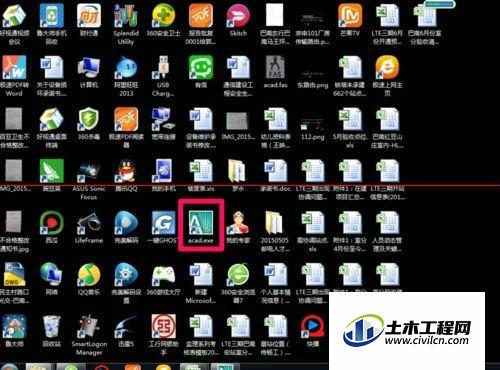Screen dimensions: 500x370
Task: Open the acad.exe AutoCAD icon
Action: [x=201, y=223]
